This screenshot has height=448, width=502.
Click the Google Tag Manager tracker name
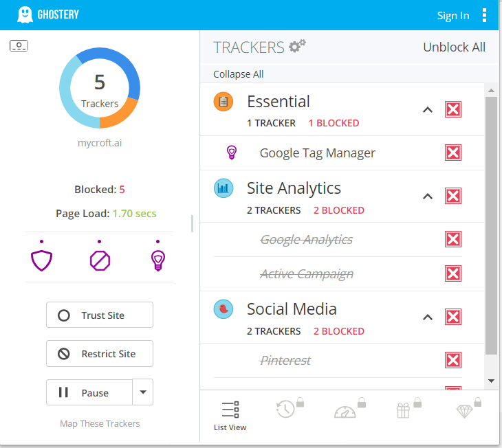pyautogui.click(x=317, y=153)
